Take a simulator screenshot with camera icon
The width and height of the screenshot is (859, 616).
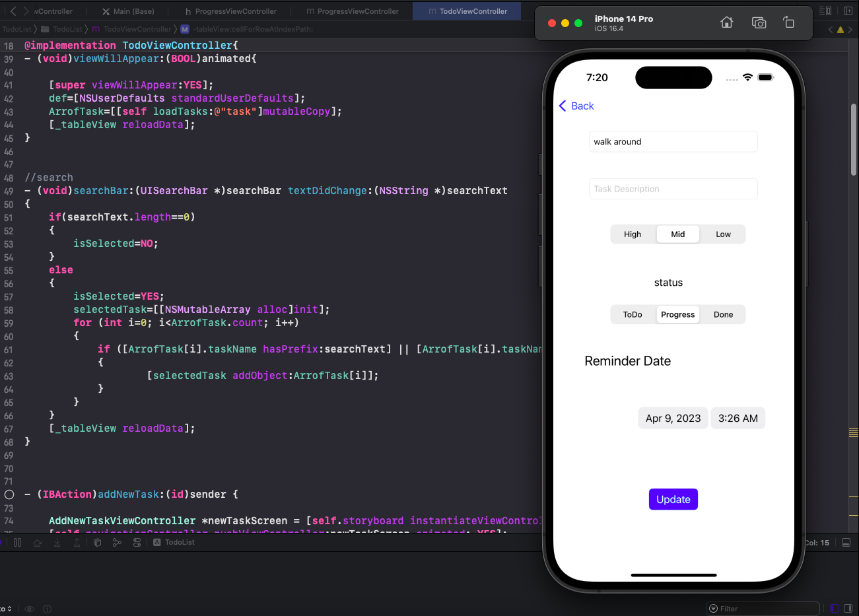[x=759, y=22]
